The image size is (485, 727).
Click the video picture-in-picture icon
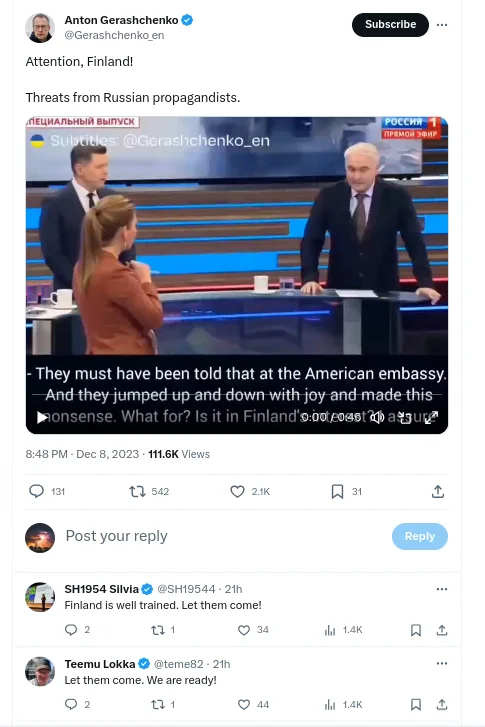tap(404, 417)
